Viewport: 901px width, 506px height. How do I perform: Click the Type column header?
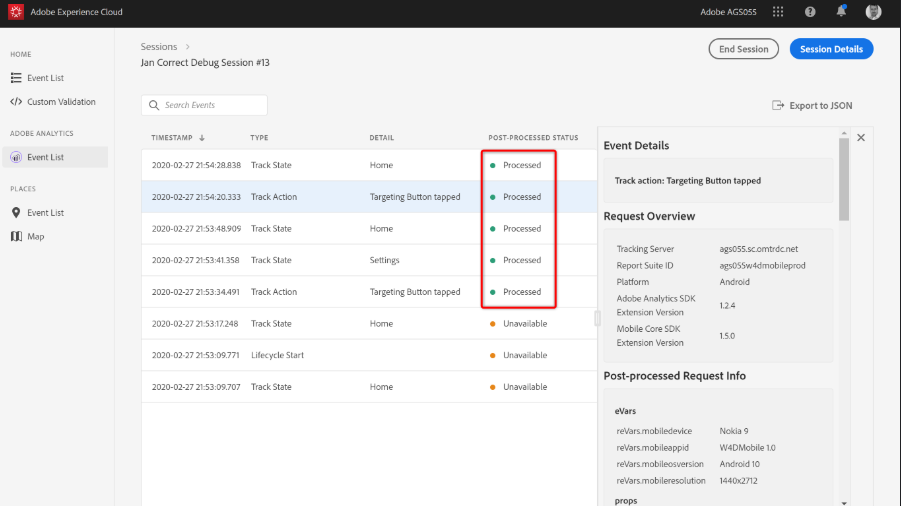pyautogui.click(x=259, y=138)
